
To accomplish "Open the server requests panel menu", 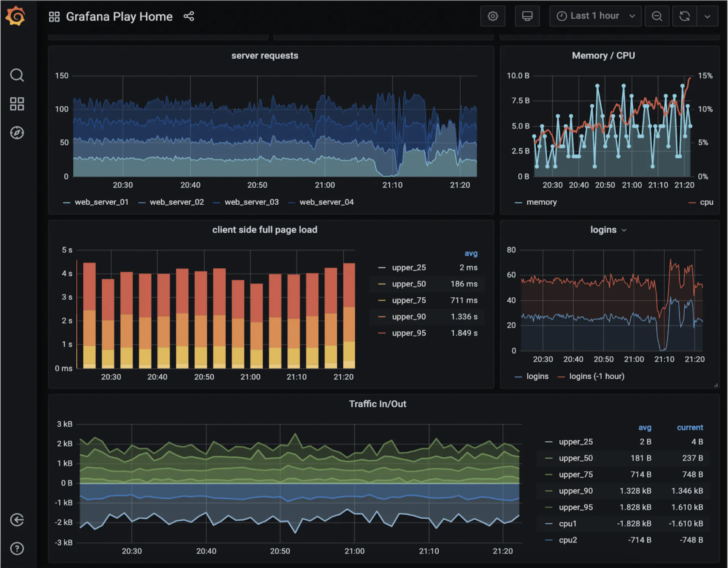I will [x=264, y=55].
